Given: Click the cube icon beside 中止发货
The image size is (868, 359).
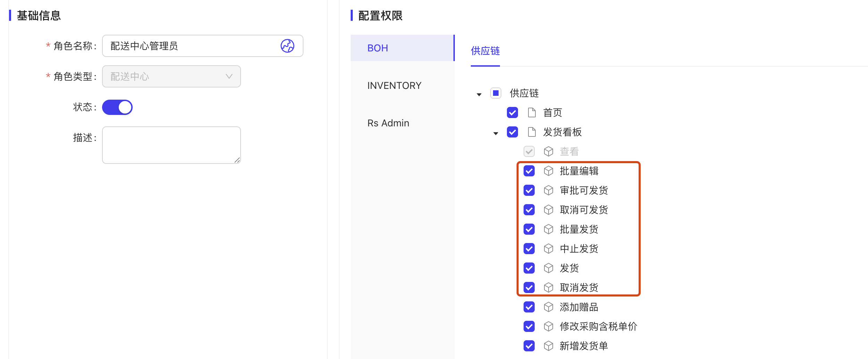Looking at the screenshot, I should click(548, 249).
